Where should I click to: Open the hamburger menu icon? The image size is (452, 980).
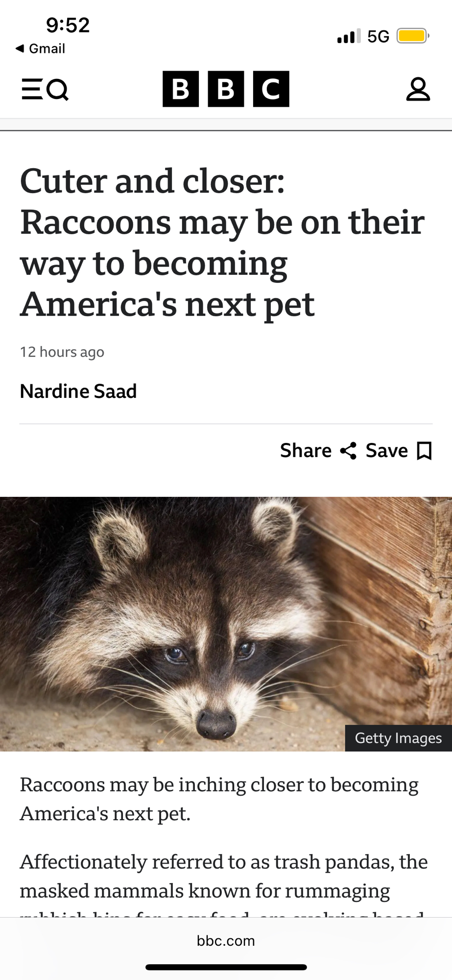32,89
